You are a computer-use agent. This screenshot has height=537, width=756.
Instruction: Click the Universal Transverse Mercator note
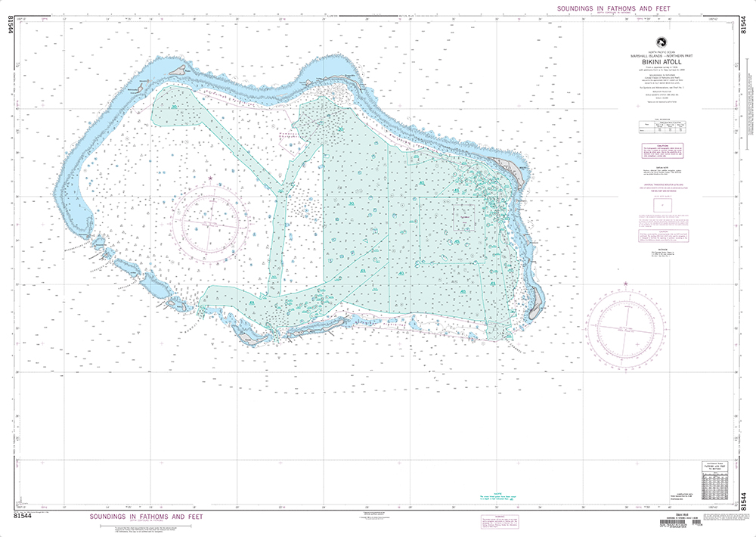[664, 187]
